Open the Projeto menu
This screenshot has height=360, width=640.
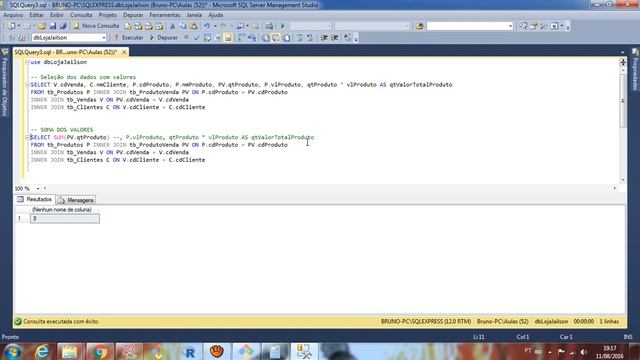107,15
